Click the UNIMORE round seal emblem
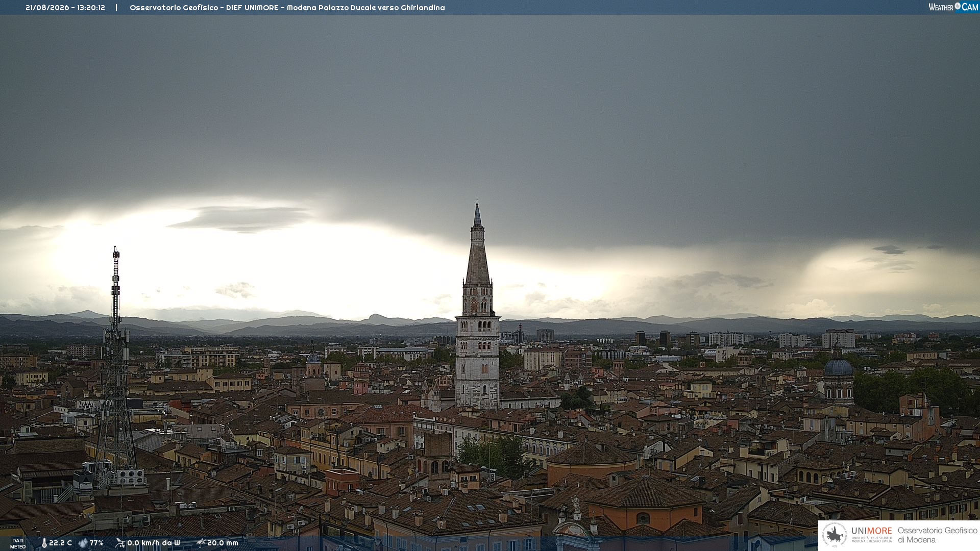The height and width of the screenshot is (551, 980). [835, 535]
